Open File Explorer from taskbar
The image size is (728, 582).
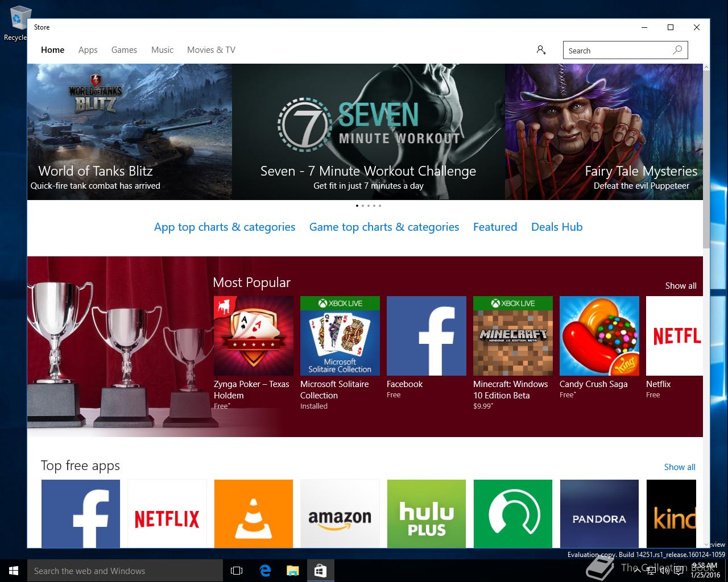pyautogui.click(x=293, y=571)
